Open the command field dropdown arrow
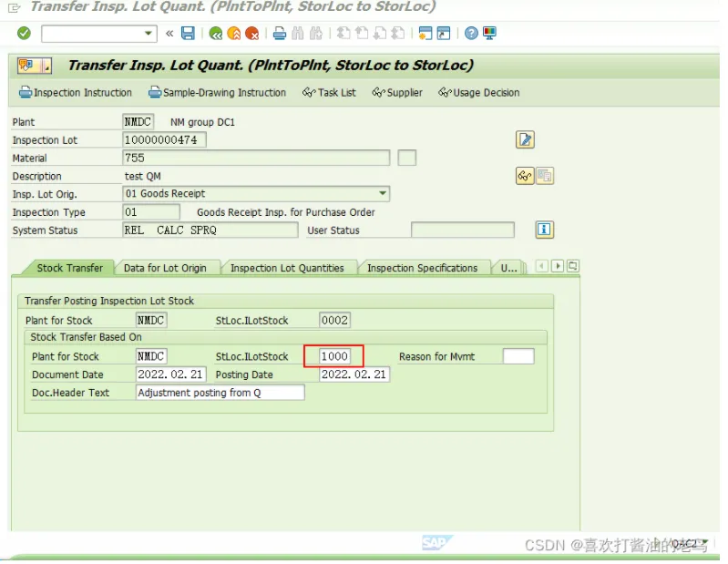 149,34
